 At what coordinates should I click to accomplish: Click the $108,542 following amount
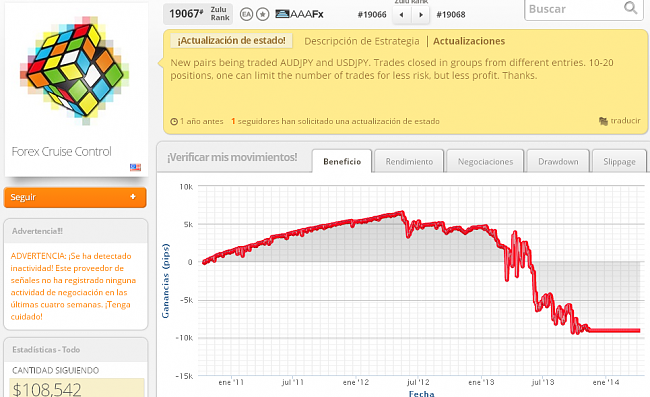tap(47, 389)
